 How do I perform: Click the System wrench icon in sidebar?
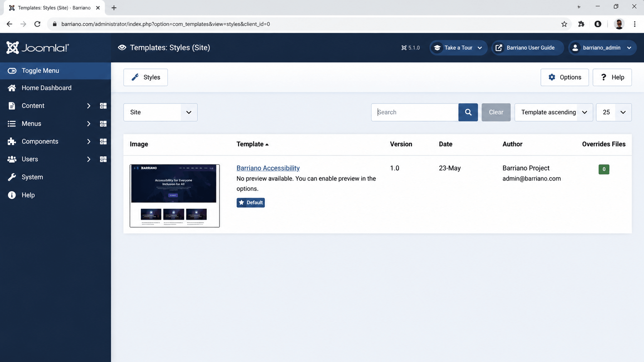(x=12, y=177)
